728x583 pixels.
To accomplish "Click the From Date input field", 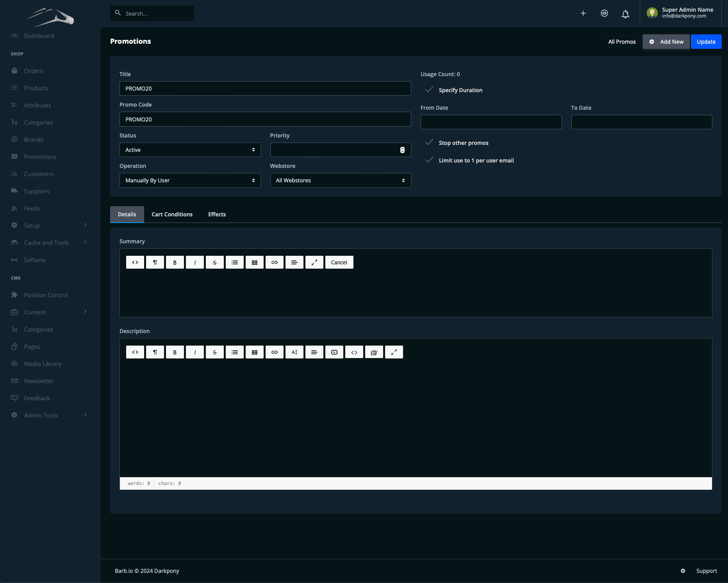I will point(491,122).
